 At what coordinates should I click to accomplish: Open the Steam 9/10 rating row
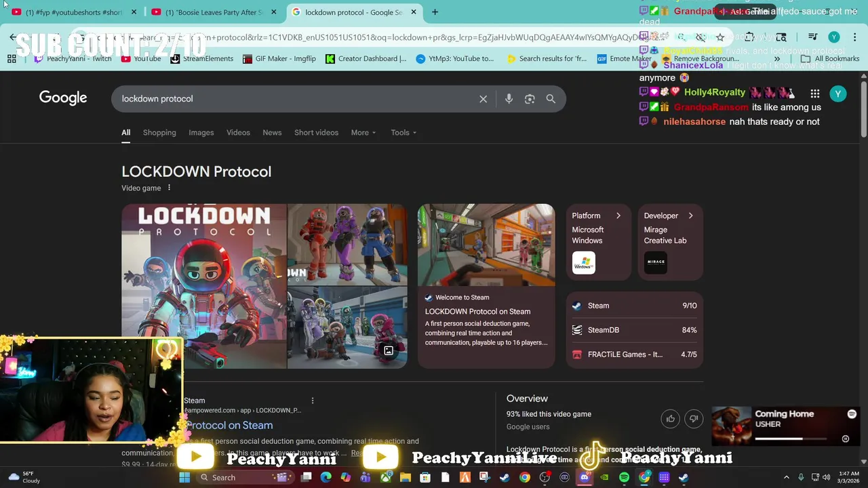[635, 306]
